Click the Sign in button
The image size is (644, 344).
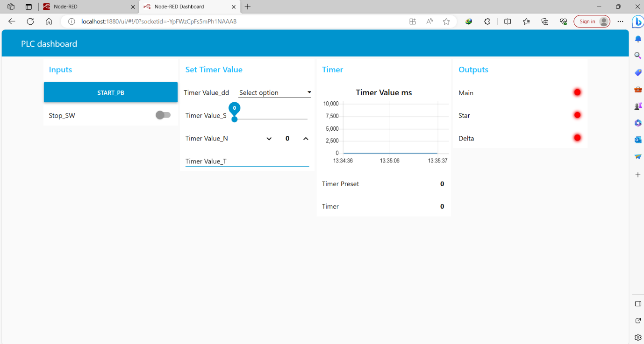click(592, 21)
